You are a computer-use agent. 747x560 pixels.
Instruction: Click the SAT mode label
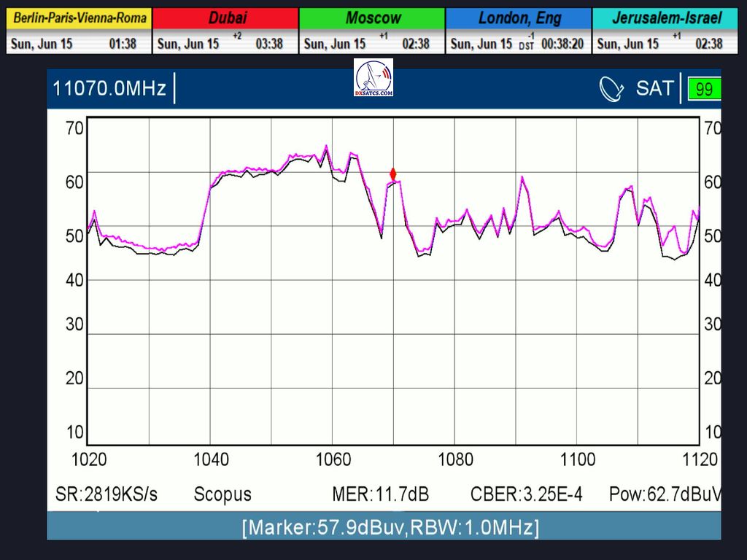[654, 89]
